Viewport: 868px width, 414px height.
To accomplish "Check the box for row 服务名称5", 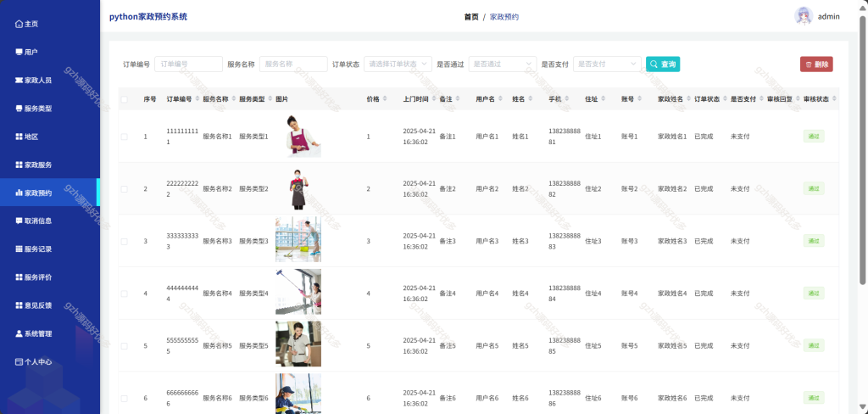I will [x=124, y=346].
